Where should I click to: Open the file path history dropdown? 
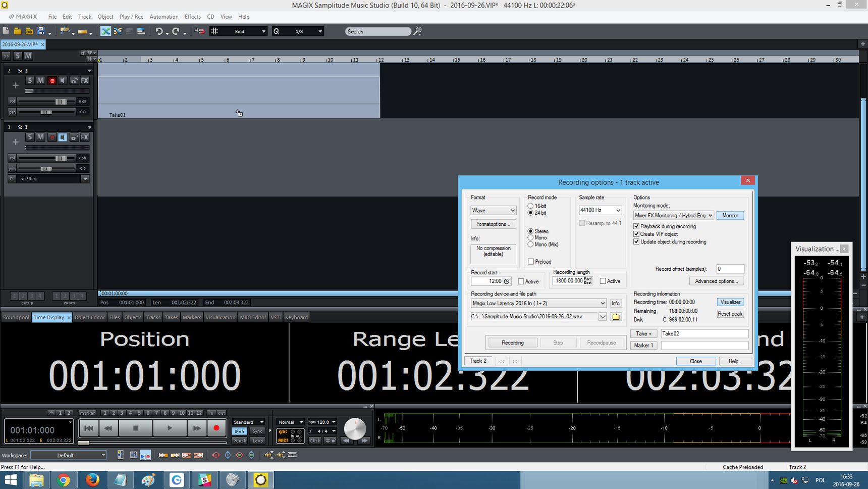(603, 317)
